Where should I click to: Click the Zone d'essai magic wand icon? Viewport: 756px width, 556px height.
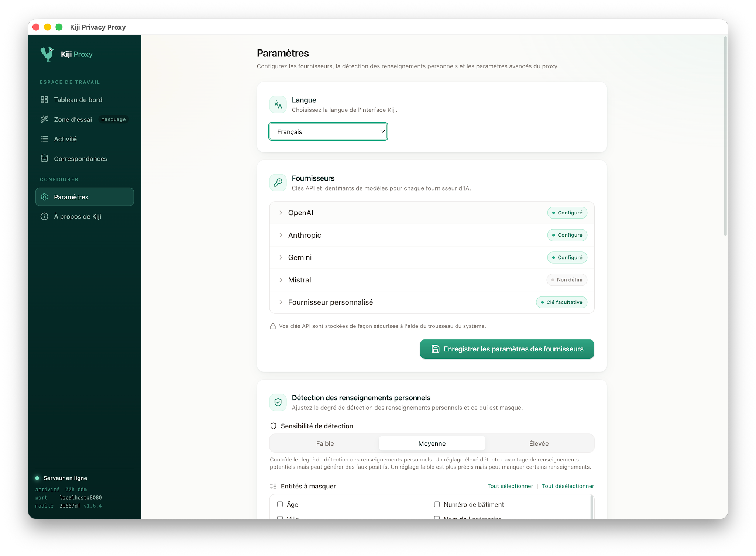44,119
